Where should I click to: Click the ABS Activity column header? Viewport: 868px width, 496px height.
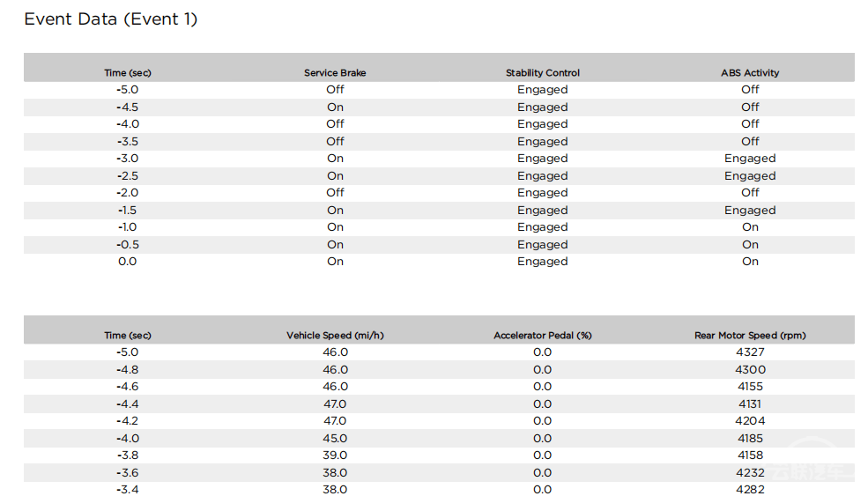(750, 72)
